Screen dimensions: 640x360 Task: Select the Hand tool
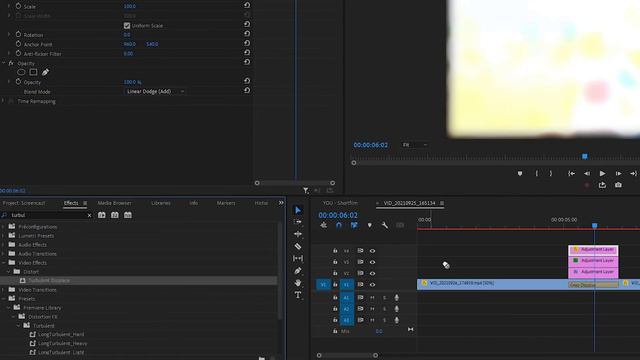coord(298,282)
